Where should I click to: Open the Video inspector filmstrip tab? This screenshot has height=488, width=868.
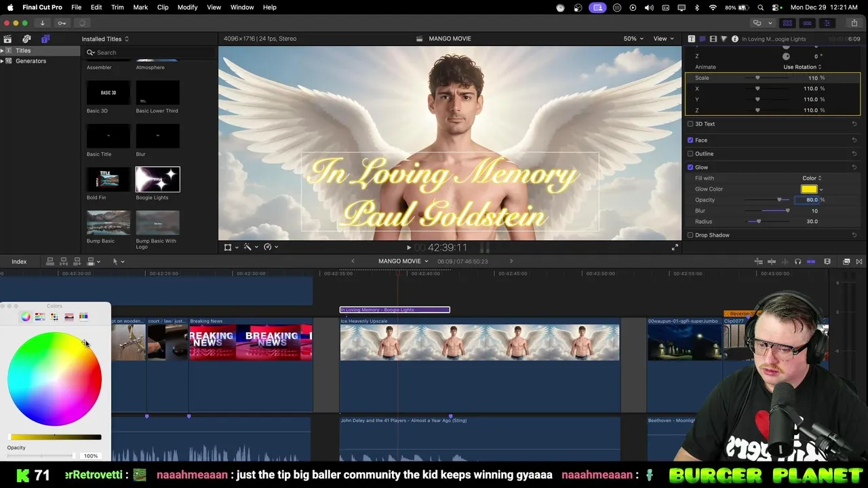(713, 39)
